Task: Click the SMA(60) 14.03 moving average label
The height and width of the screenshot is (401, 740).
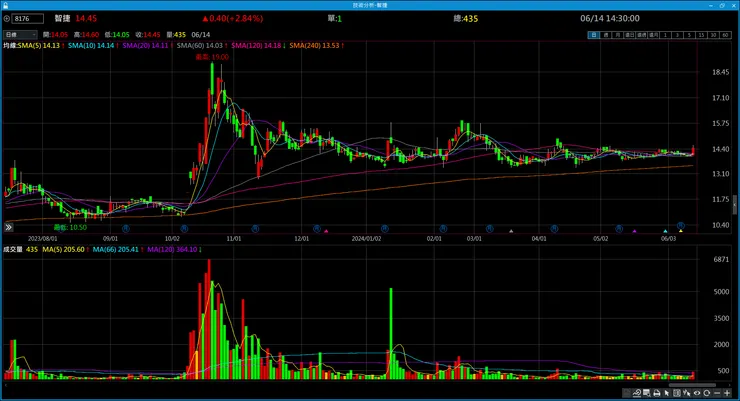Action: [x=202, y=45]
